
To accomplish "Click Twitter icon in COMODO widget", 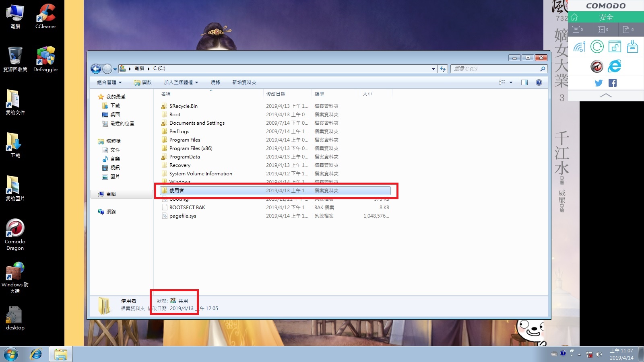I will point(599,83).
